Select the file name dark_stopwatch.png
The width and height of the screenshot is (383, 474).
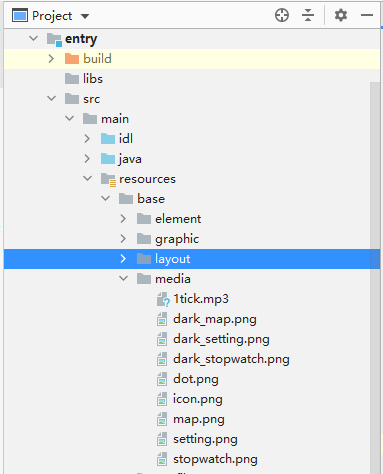tap(231, 359)
